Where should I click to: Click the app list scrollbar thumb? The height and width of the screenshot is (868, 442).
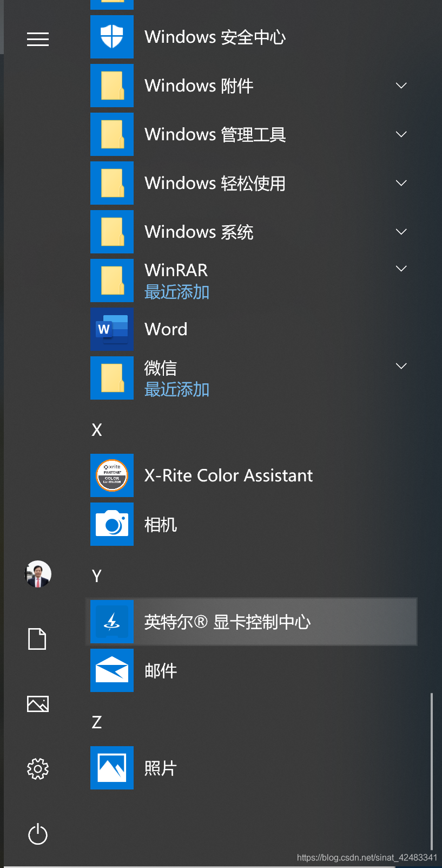[432, 771]
